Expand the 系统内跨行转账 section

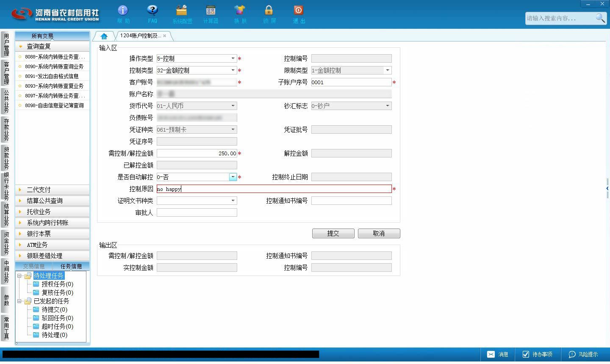click(x=53, y=223)
